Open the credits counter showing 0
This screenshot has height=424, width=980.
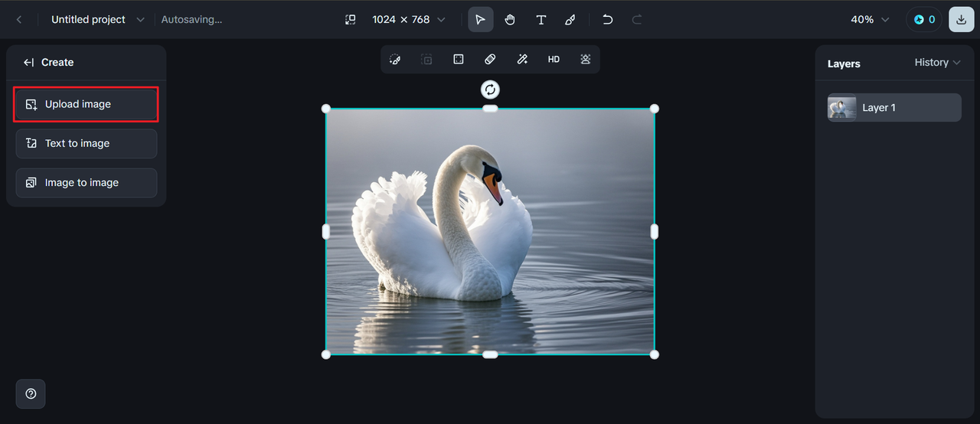click(x=924, y=20)
